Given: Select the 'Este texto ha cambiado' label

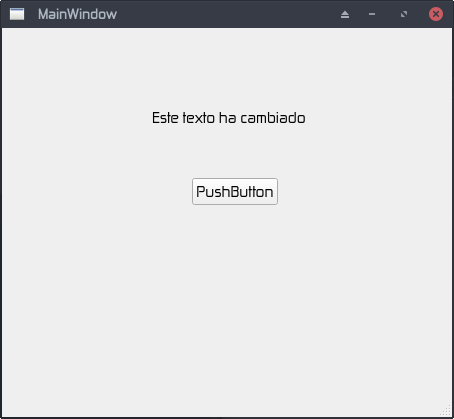Looking at the screenshot, I should (x=229, y=118).
